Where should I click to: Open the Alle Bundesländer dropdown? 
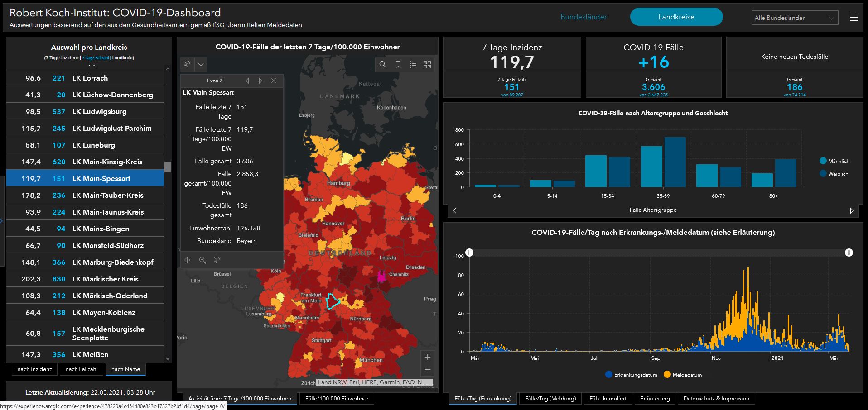(795, 18)
